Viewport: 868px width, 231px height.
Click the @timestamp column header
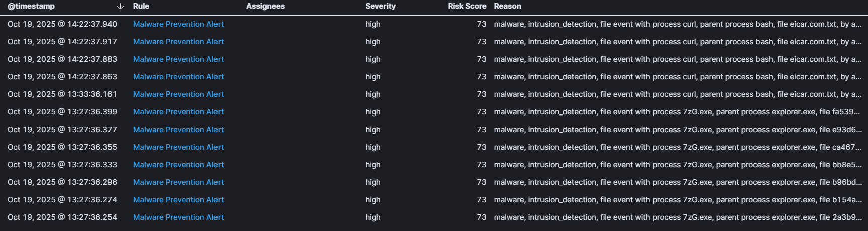coord(31,6)
